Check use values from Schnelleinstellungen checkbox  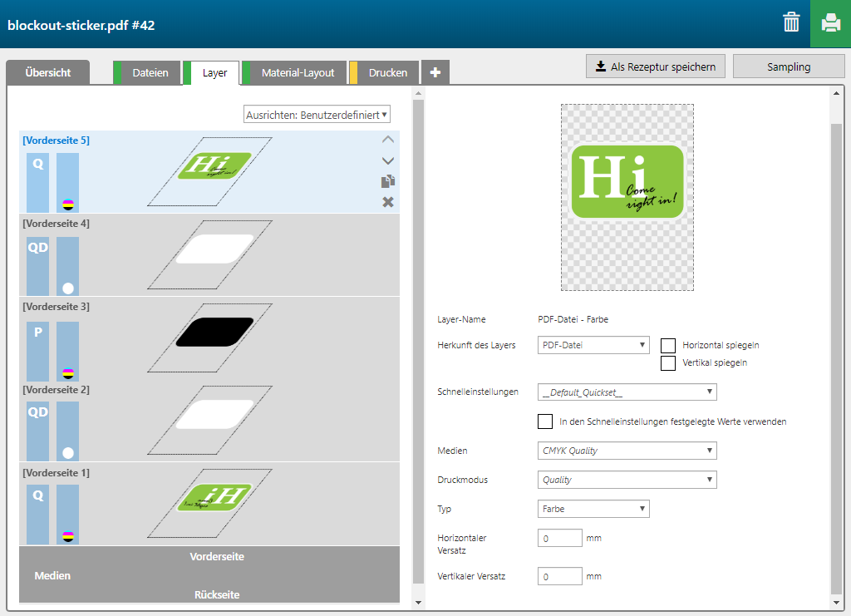coord(545,421)
